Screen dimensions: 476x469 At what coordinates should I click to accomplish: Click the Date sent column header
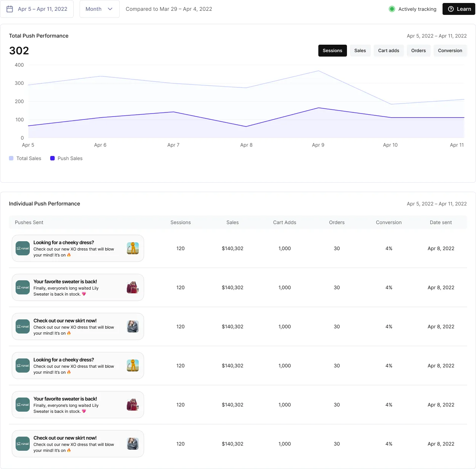(x=441, y=222)
